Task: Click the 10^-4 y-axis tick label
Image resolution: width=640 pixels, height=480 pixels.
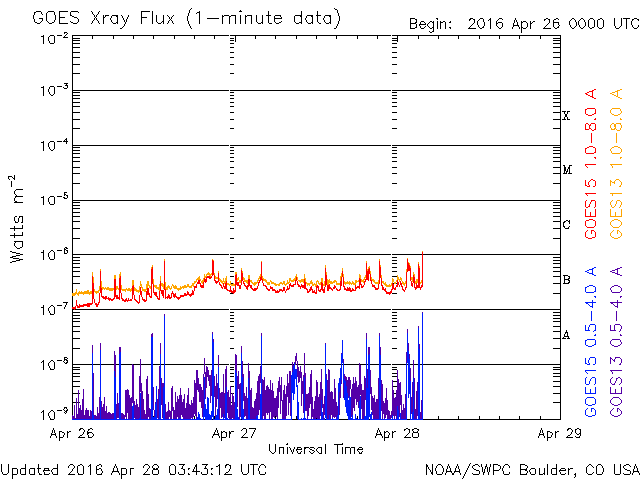Action: (x=55, y=145)
